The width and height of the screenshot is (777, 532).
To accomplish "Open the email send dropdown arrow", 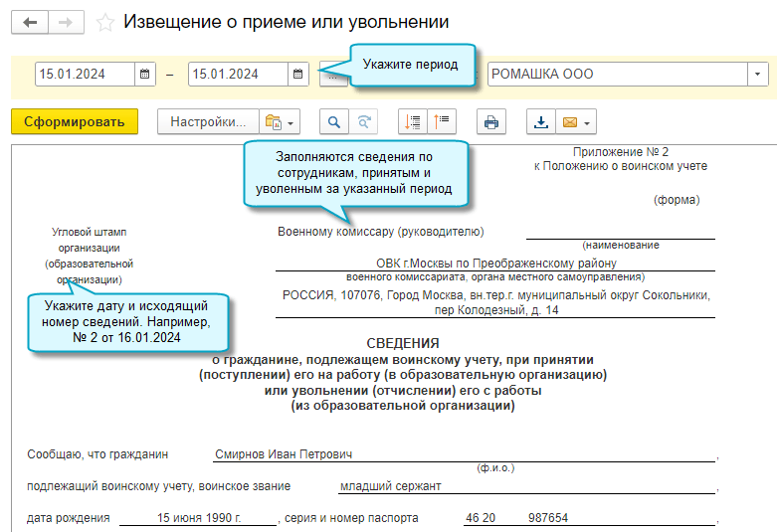I will point(587,122).
